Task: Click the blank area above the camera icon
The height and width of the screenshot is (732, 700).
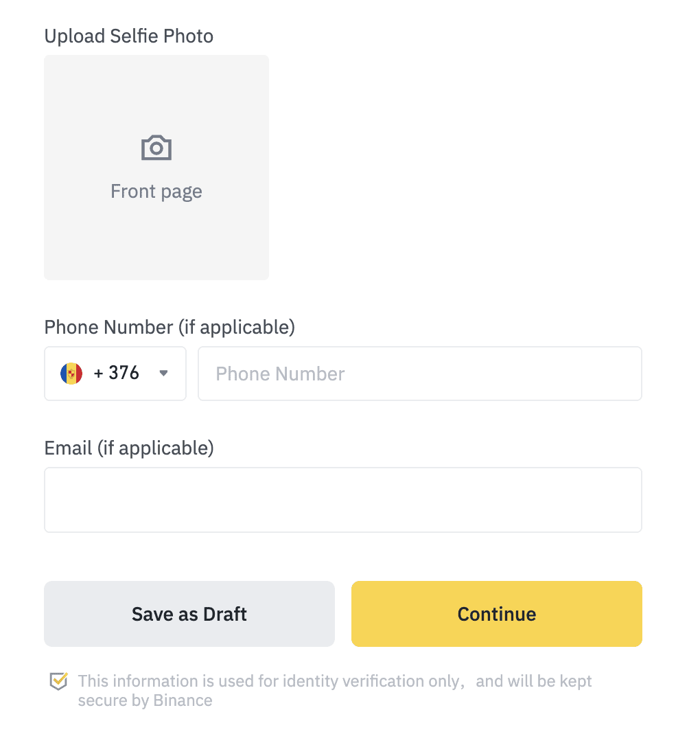Action: click(156, 93)
